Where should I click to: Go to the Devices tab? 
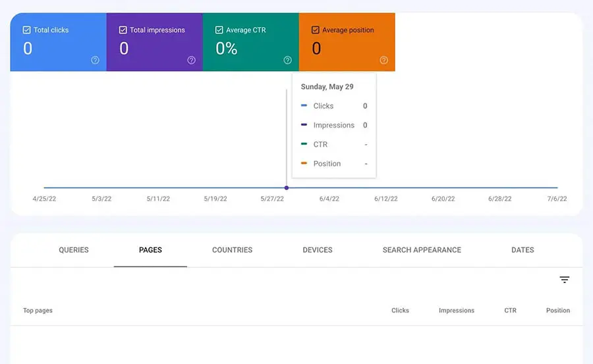318,250
